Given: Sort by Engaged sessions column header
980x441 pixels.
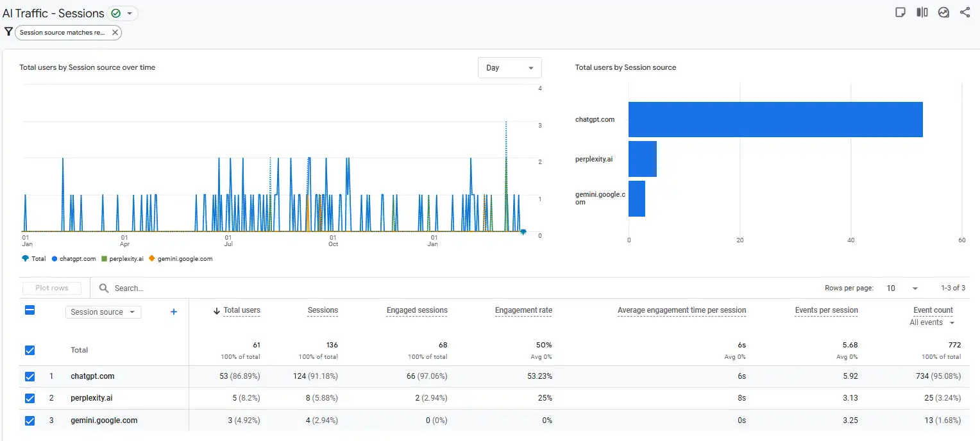Looking at the screenshot, I should coord(417,310).
